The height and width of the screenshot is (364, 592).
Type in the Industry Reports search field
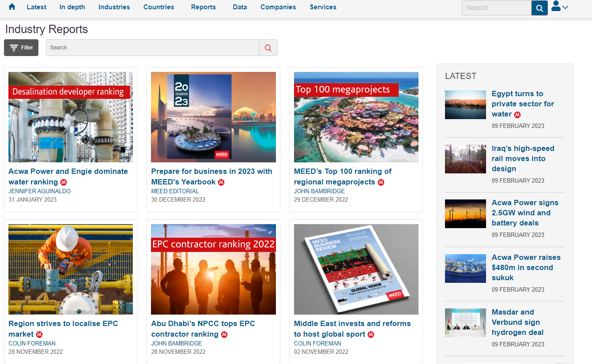tap(152, 48)
